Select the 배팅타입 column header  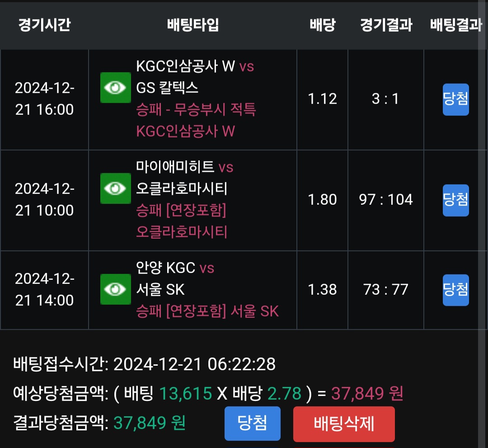[x=193, y=25]
